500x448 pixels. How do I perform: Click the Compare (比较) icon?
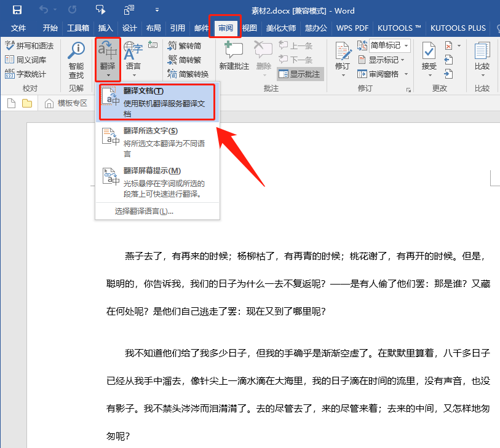pos(482,59)
